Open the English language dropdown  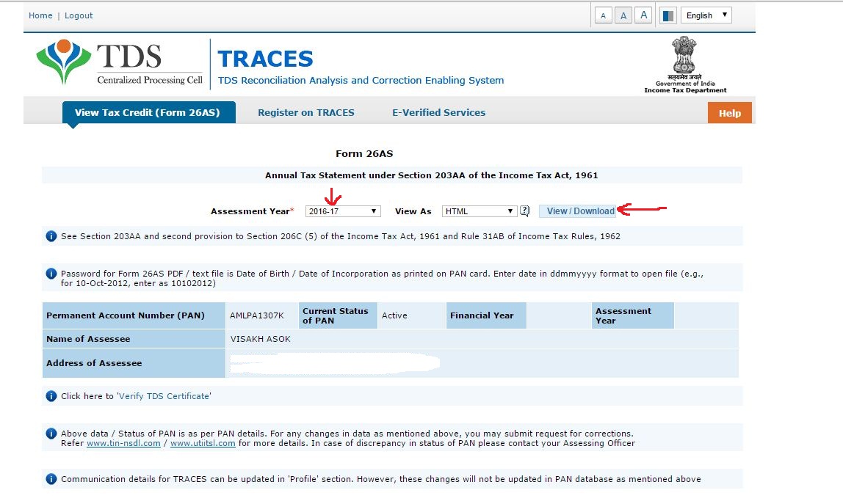click(x=706, y=15)
